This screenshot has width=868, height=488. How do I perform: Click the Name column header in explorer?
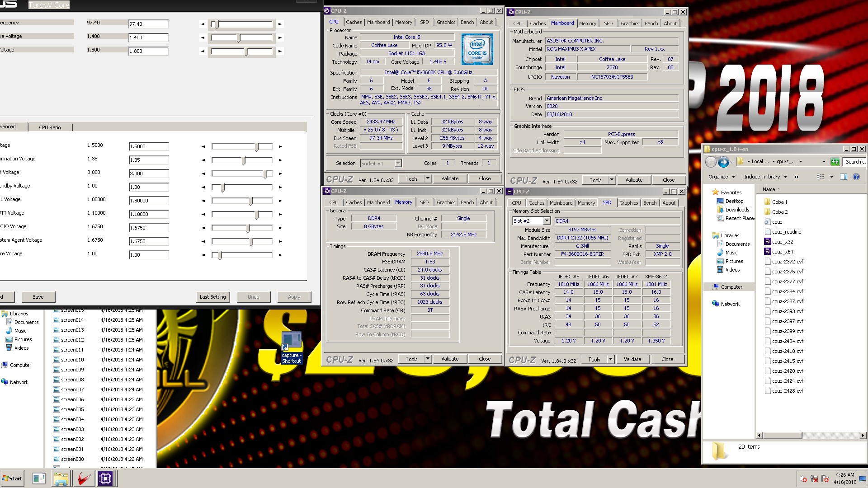coord(769,189)
